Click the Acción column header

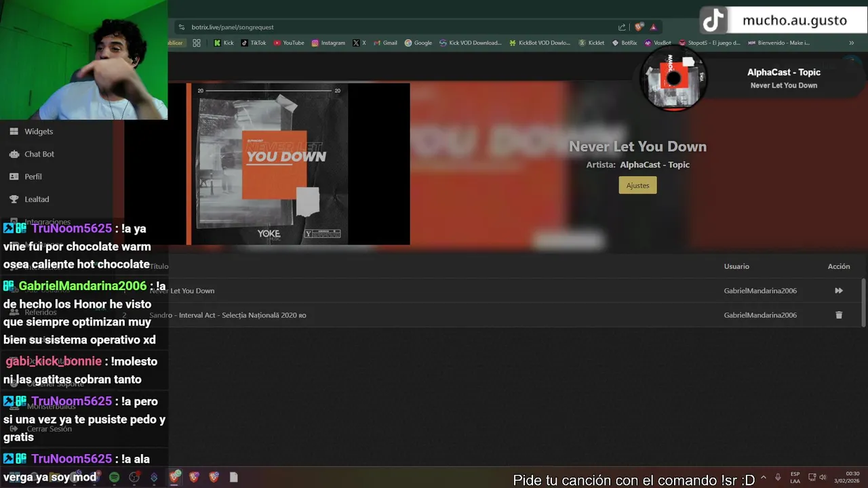pyautogui.click(x=839, y=266)
